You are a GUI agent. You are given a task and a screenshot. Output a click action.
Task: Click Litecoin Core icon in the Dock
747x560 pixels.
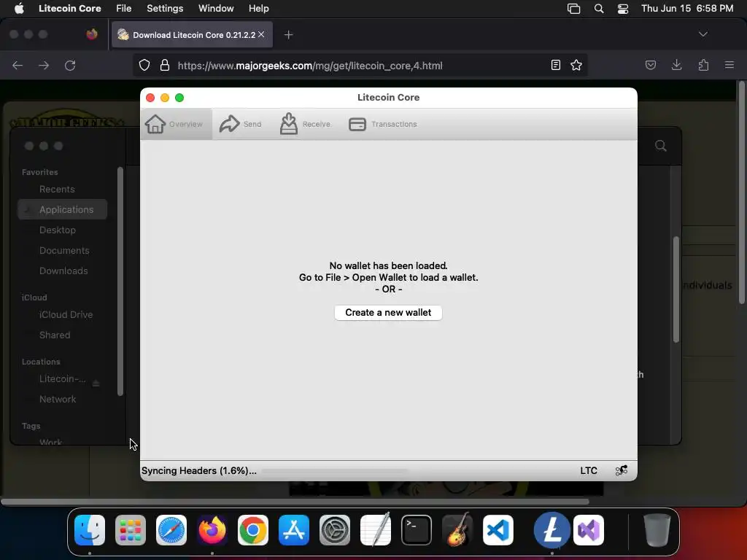pyautogui.click(x=551, y=530)
